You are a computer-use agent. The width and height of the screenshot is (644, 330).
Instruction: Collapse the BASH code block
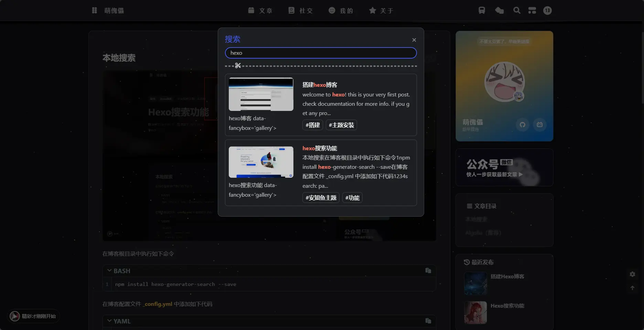coord(109,271)
